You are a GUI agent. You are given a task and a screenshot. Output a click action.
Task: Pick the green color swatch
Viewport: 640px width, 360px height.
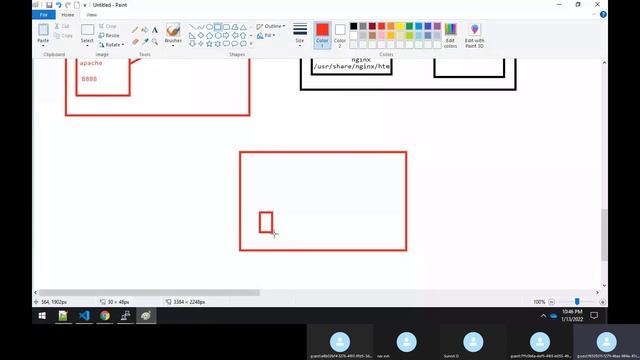coord(409,26)
